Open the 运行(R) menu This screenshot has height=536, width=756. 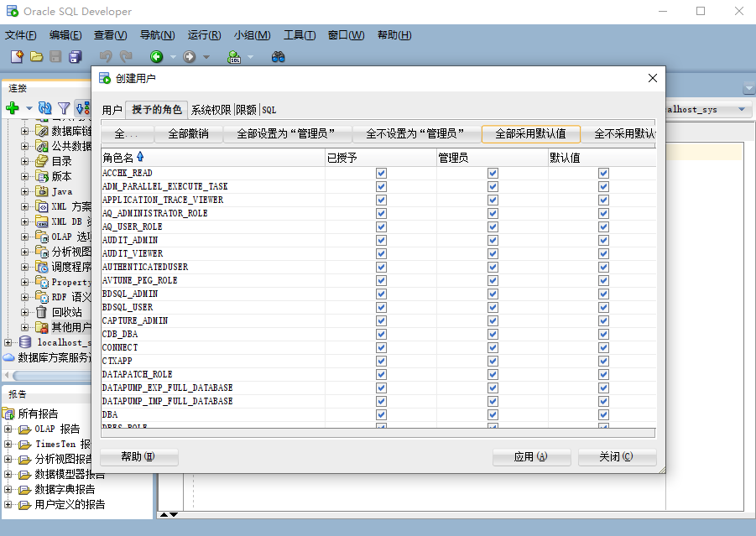pos(205,35)
